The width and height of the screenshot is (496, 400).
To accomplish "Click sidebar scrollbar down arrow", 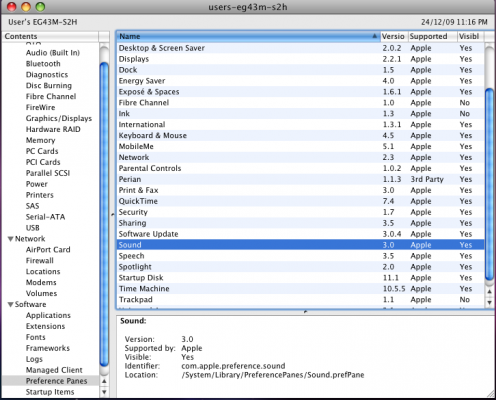I will coord(104,392).
